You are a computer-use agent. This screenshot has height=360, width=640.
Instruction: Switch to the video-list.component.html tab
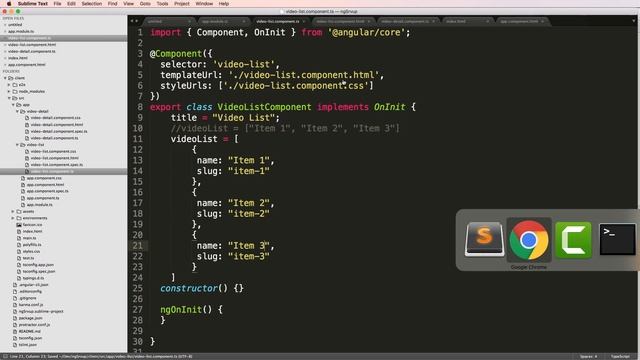342,21
